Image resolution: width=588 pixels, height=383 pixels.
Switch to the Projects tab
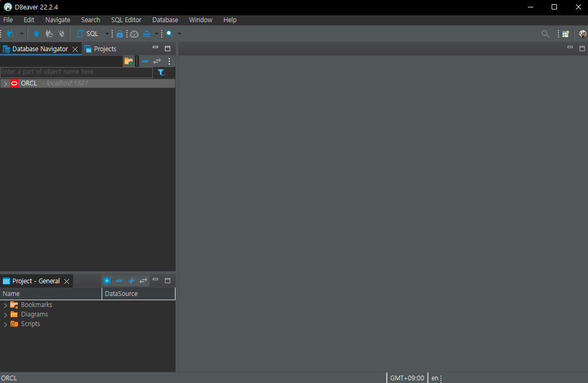pyautogui.click(x=101, y=49)
